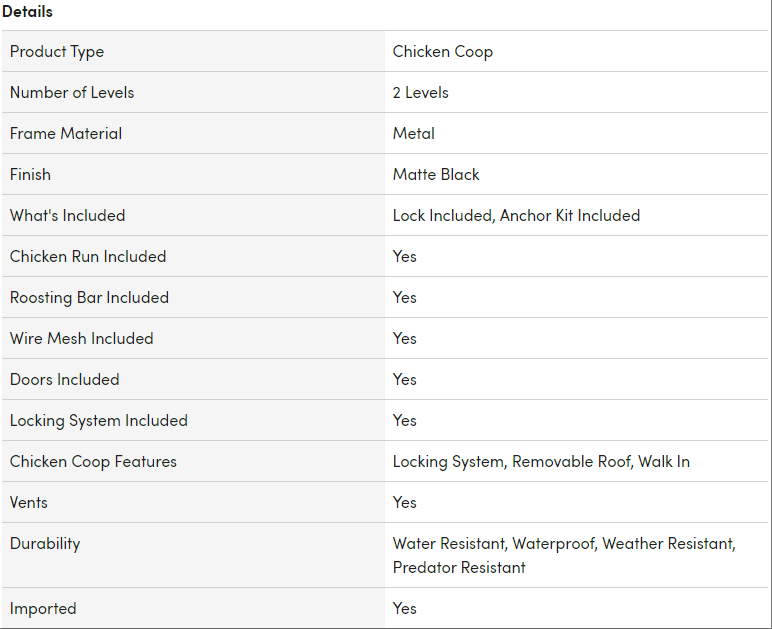Click the Matte Black value
Screen dimensions: 772x629
436,174
